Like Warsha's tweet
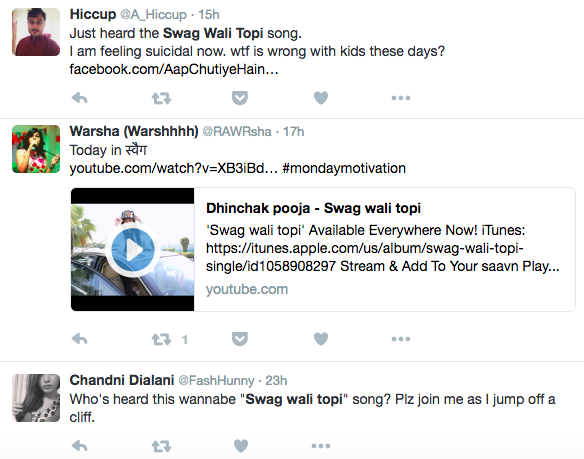584x459 pixels. point(321,339)
